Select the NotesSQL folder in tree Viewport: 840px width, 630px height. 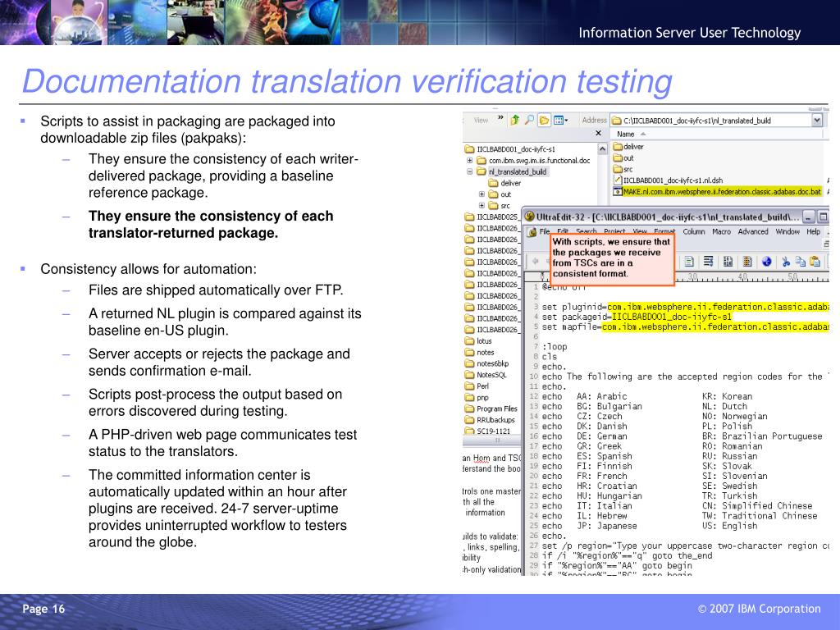486,374
